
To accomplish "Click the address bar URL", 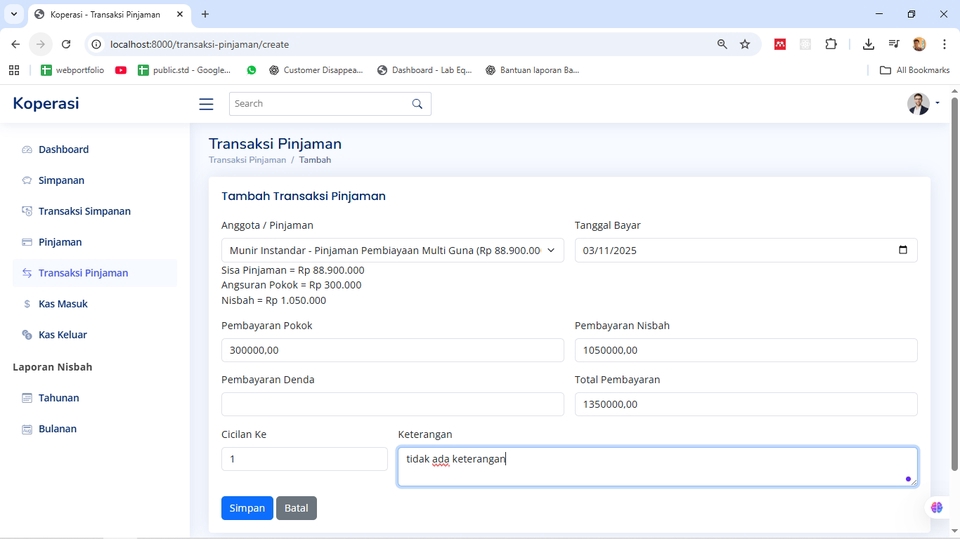I will click(200, 44).
